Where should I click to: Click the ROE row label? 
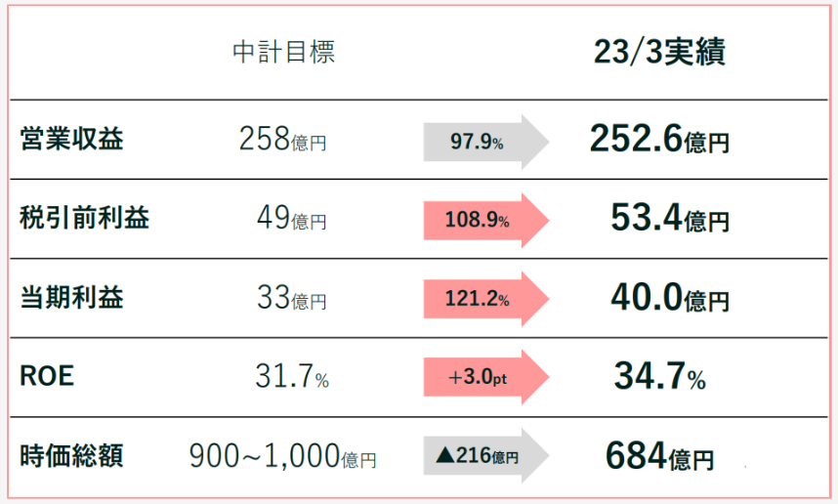point(47,377)
